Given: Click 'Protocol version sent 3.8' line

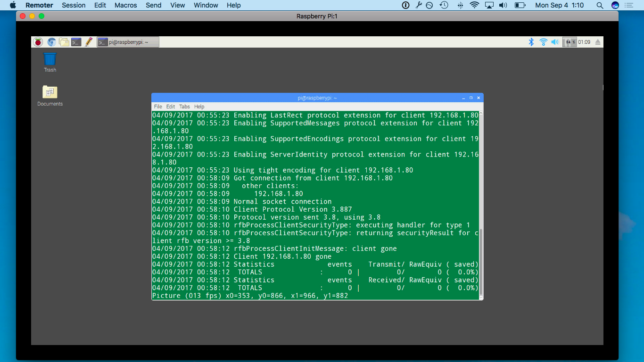Looking at the screenshot, I should pyautogui.click(x=266, y=217).
